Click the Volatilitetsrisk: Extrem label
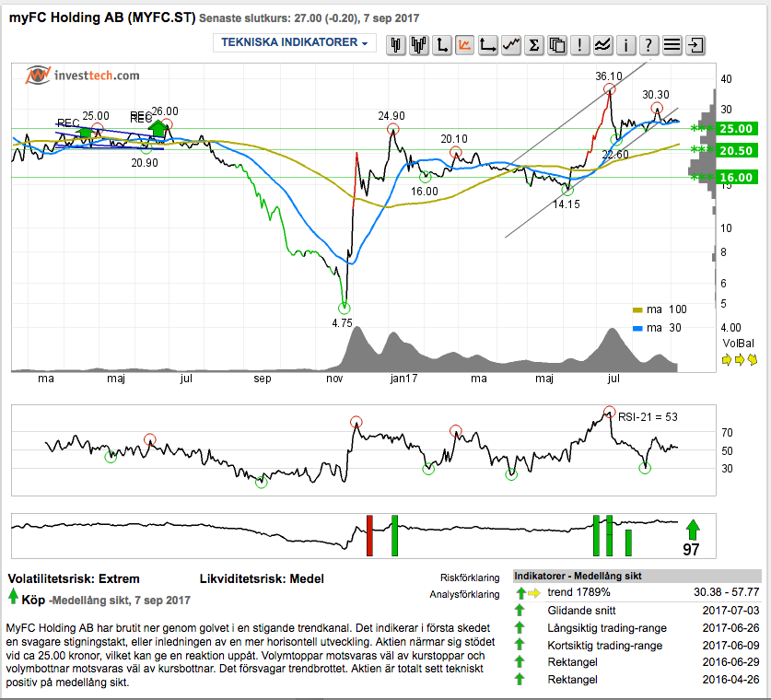This screenshot has height=700, width=771. click(x=74, y=578)
